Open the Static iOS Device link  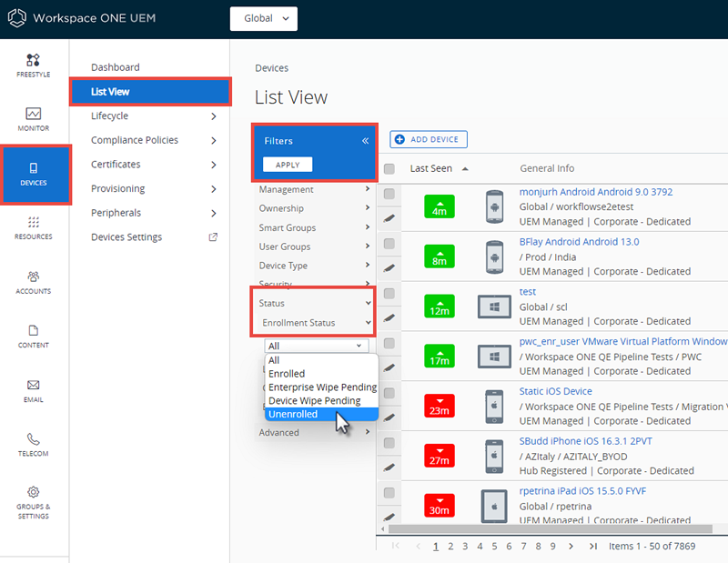[x=555, y=391]
